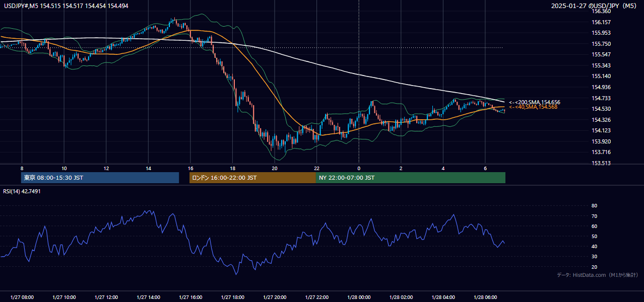This screenshot has width=644, height=302.
Task: Click the RSI 80 level label
Action: coord(594,206)
